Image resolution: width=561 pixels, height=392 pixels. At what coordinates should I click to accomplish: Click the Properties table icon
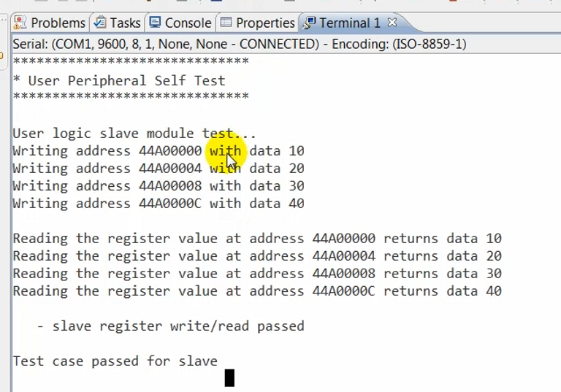(x=226, y=23)
